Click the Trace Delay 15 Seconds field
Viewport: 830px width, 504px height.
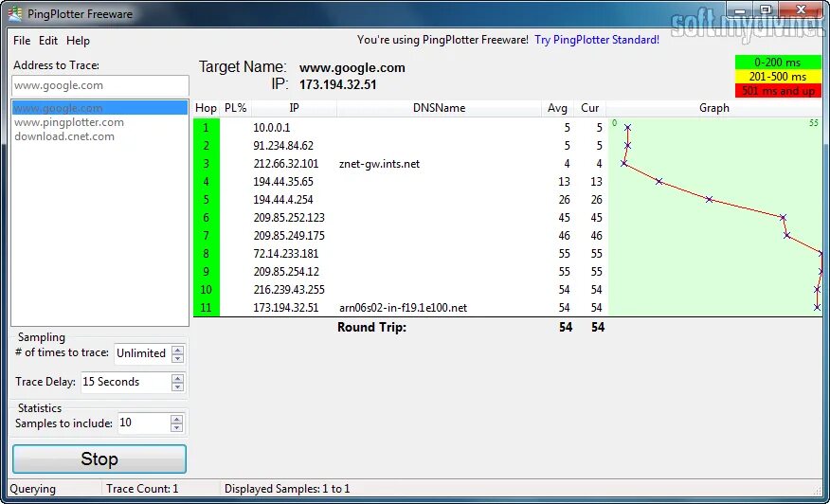tap(126, 382)
